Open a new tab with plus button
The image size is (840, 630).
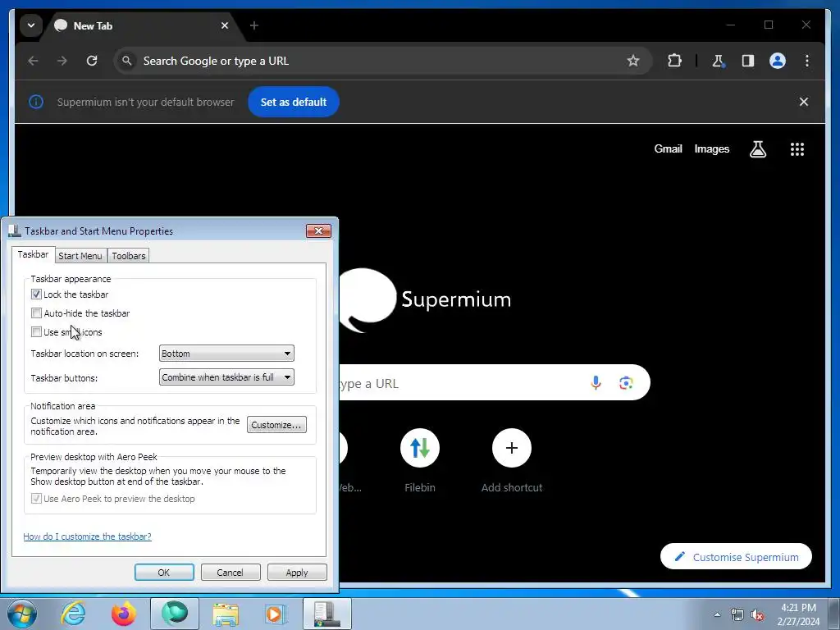click(x=254, y=25)
